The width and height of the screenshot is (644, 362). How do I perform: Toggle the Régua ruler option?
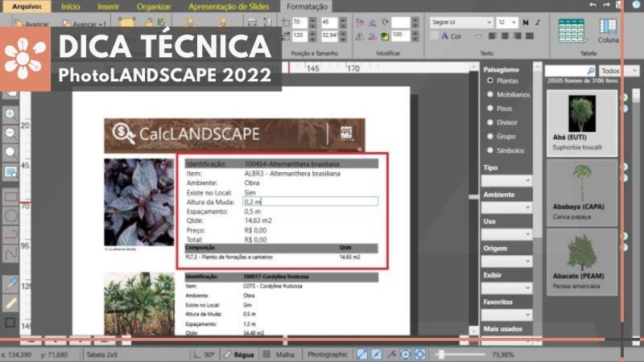pyautogui.click(x=239, y=355)
